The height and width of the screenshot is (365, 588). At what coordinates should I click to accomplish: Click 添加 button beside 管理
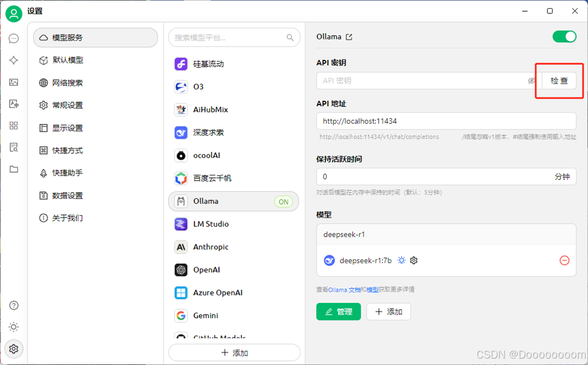[389, 312]
